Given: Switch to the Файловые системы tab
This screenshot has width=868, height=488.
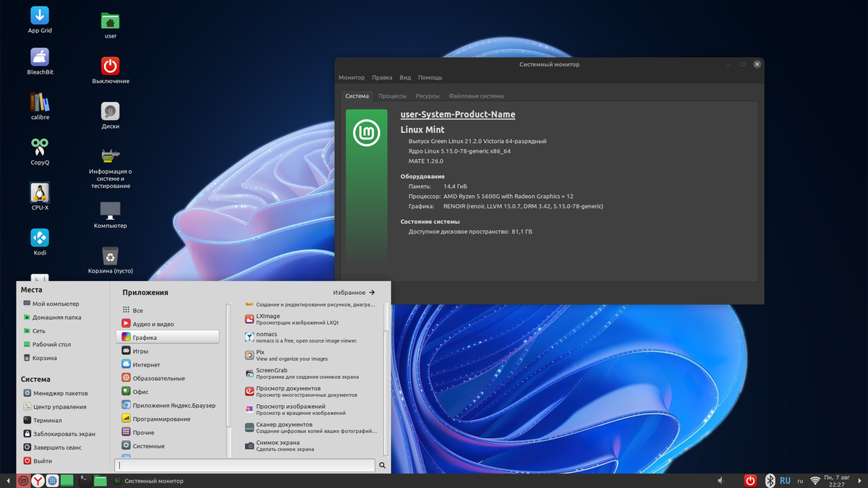Looking at the screenshot, I should [x=476, y=95].
